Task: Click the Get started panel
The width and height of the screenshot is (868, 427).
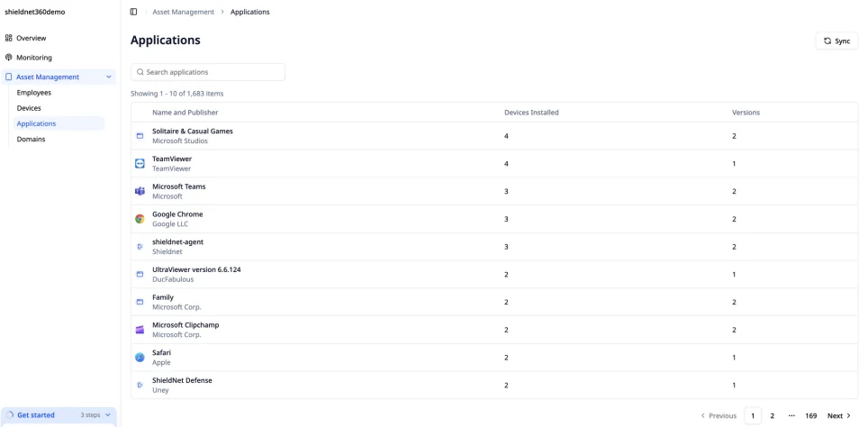Action: tap(59, 415)
